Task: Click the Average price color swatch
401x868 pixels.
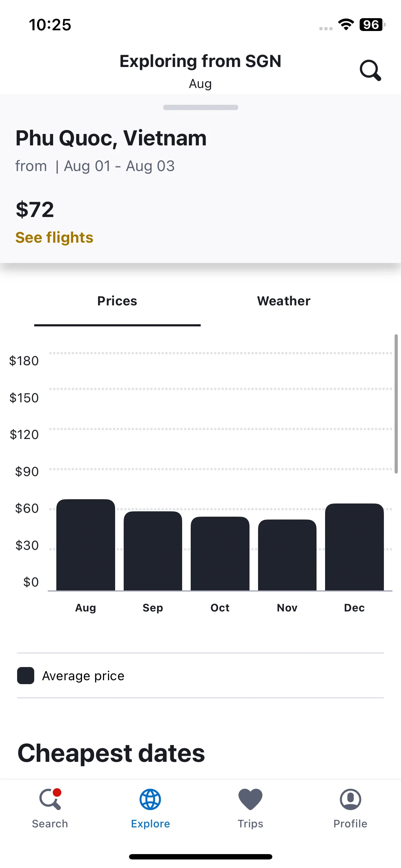Action: [x=26, y=676]
